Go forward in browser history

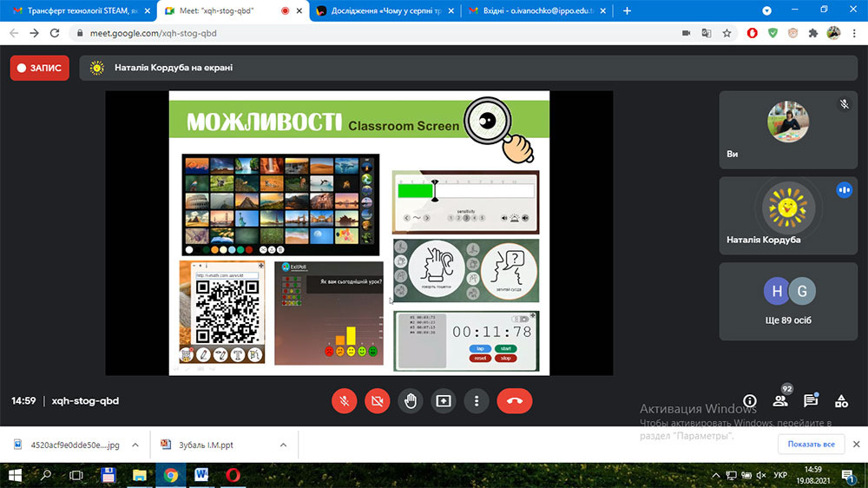[x=35, y=33]
